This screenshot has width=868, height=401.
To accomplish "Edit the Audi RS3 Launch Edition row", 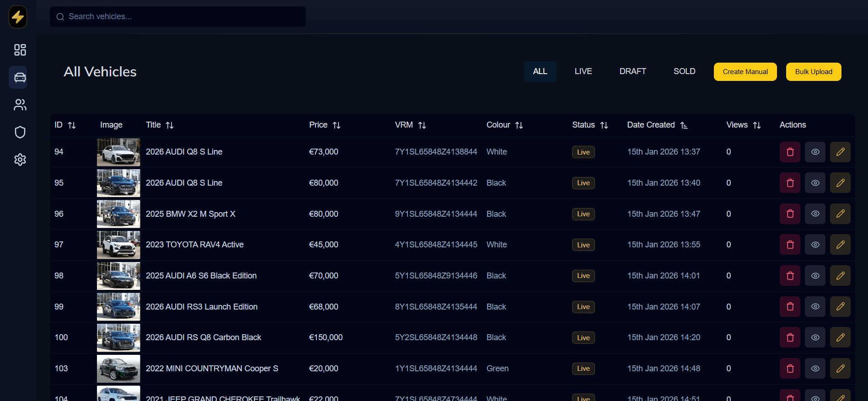I will click(x=840, y=306).
